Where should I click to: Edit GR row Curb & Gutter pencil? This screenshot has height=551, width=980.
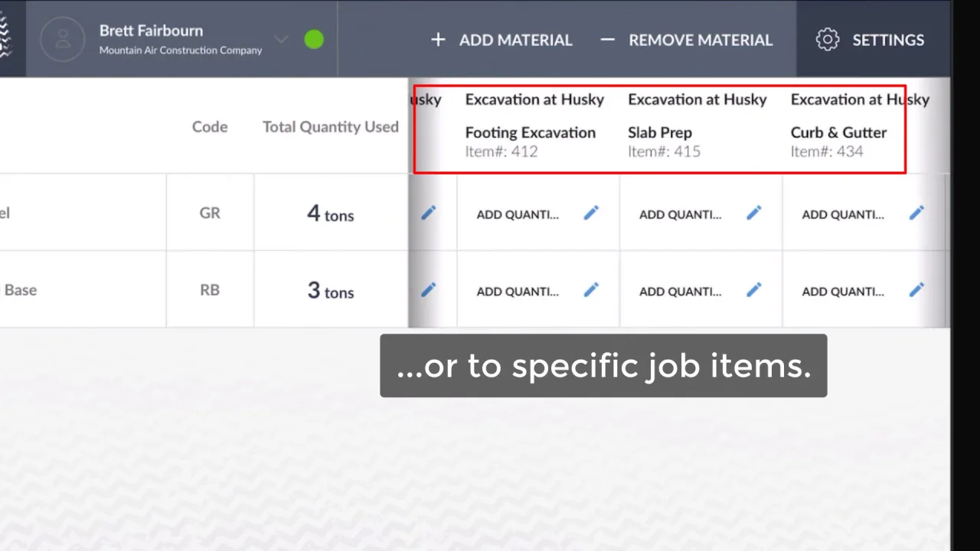916,214
